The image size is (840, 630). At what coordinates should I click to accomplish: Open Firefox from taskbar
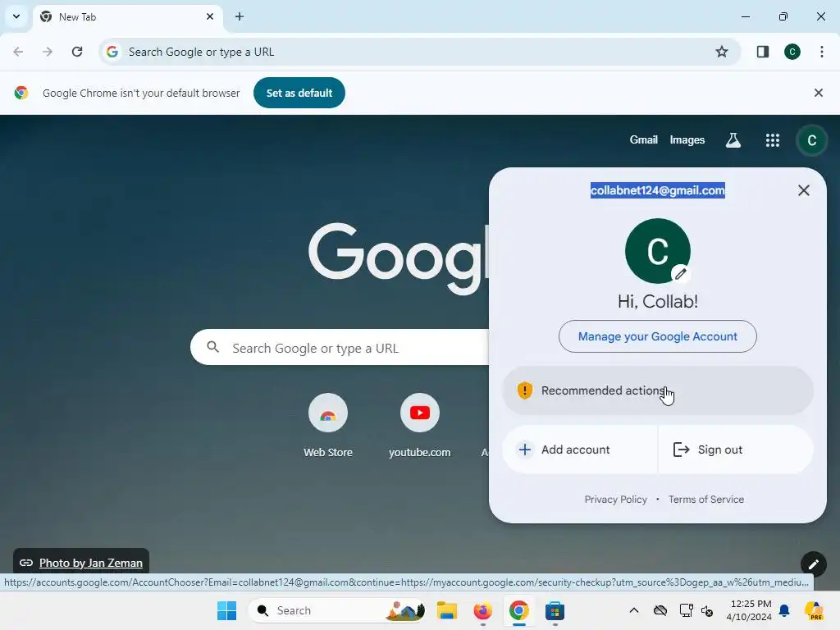[482, 610]
